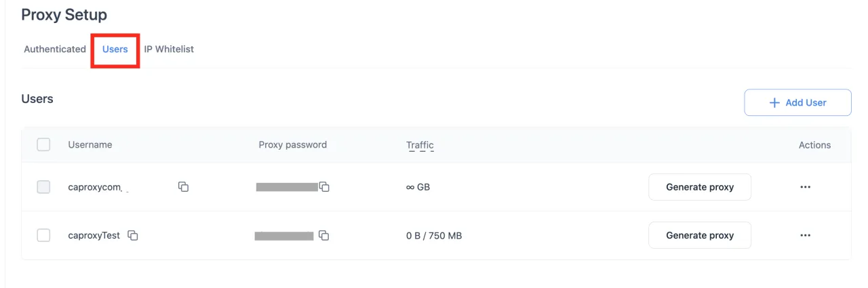The width and height of the screenshot is (868, 288).
Task: Click the caproxyTest username text
Action: click(x=94, y=236)
